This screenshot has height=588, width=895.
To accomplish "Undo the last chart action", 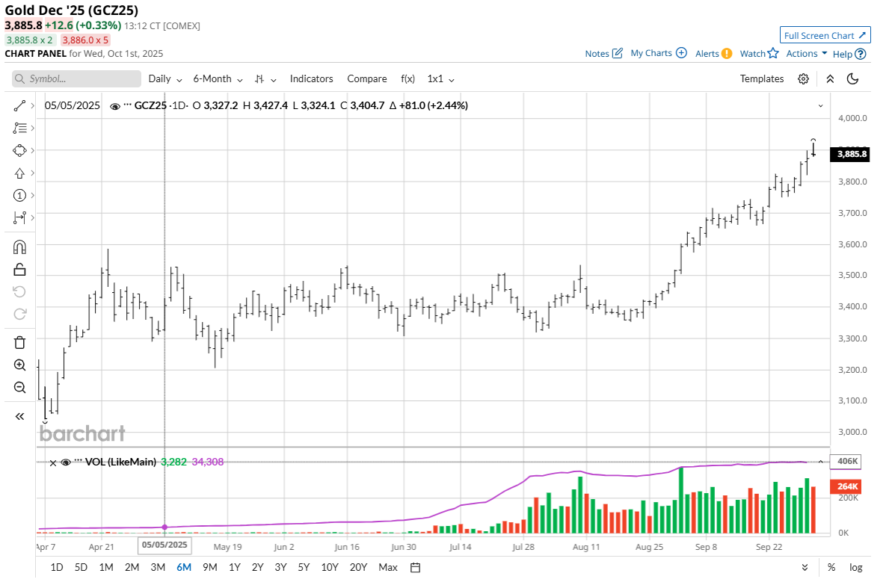I will 19,292.
